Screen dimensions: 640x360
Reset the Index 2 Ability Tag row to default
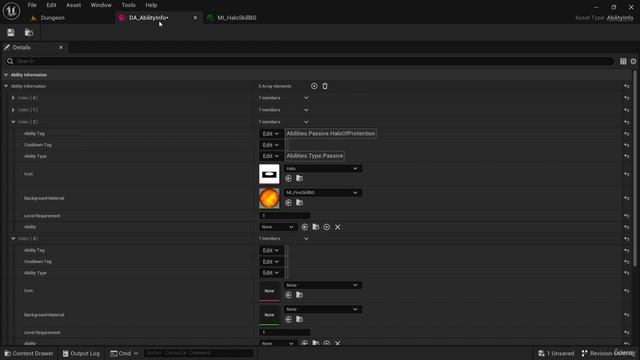(627, 134)
